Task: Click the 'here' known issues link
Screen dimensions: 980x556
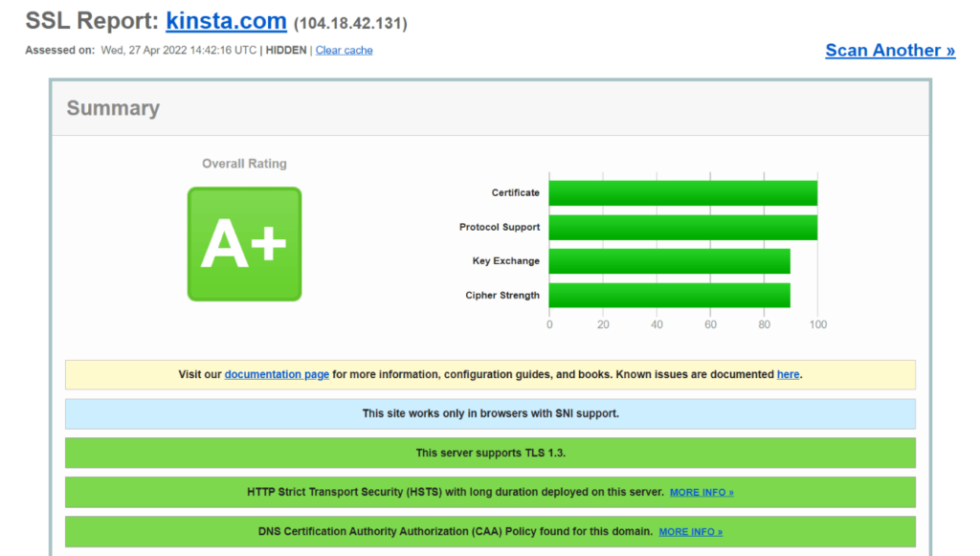Action: [788, 374]
